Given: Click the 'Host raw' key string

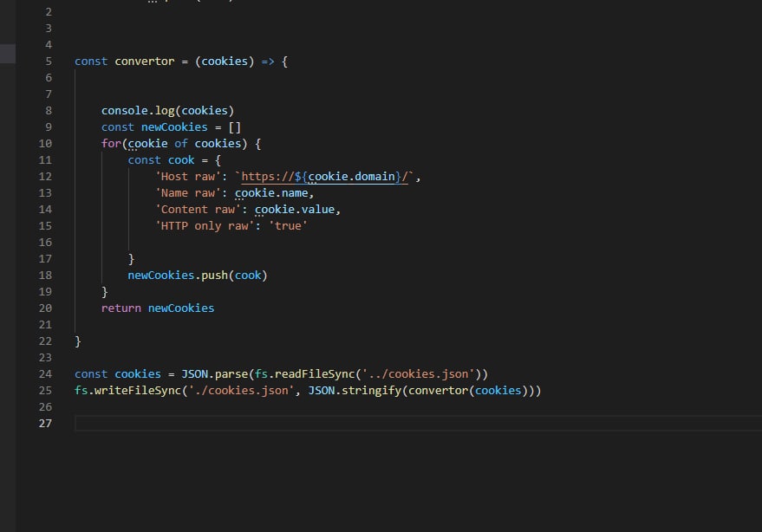Looking at the screenshot, I should click(187, 177).
